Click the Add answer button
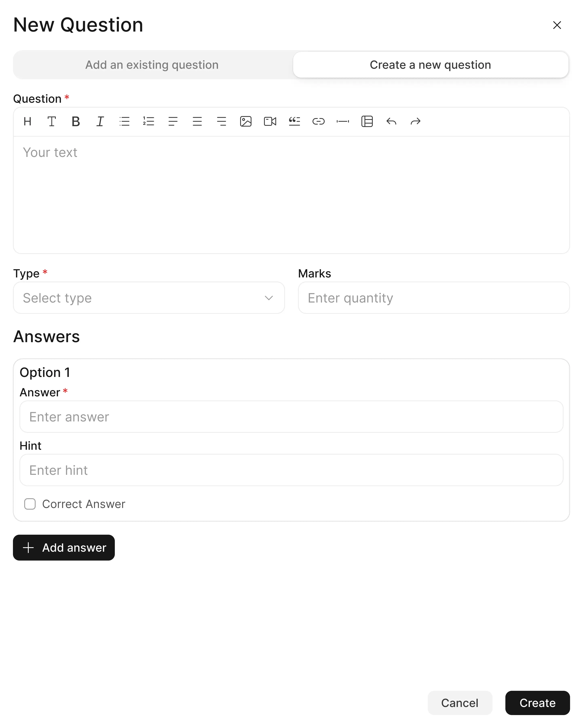This screenshot has height=728, width=583. pyautogui.click(x=64, y=547)
